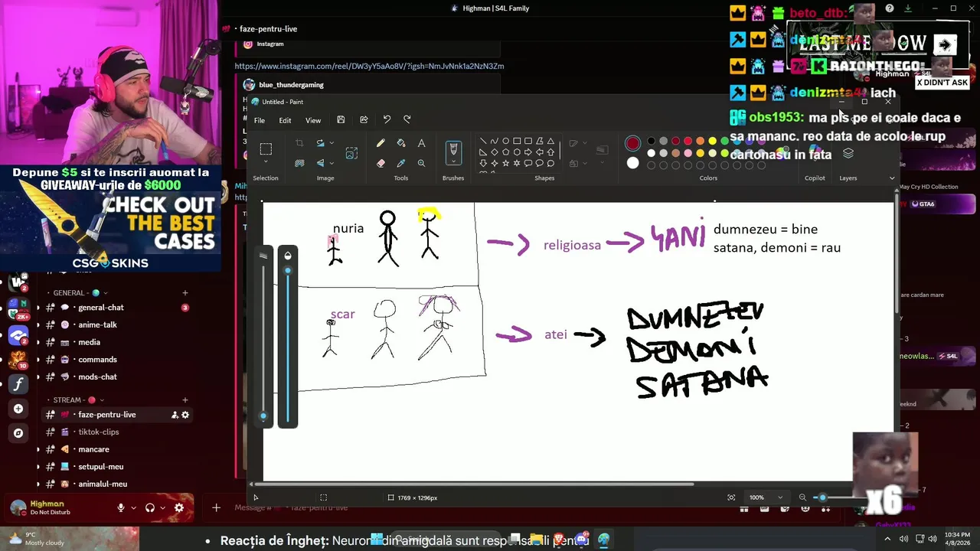
Task: Select the Fill bucket tool
Action: click(x=400, y=143)
